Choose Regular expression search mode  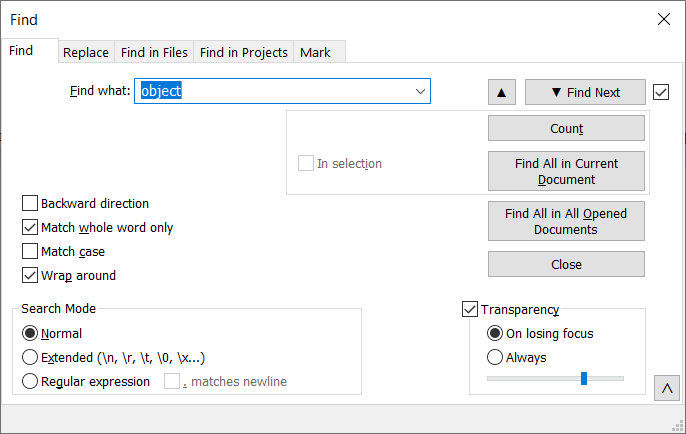[x=30, y=381]
